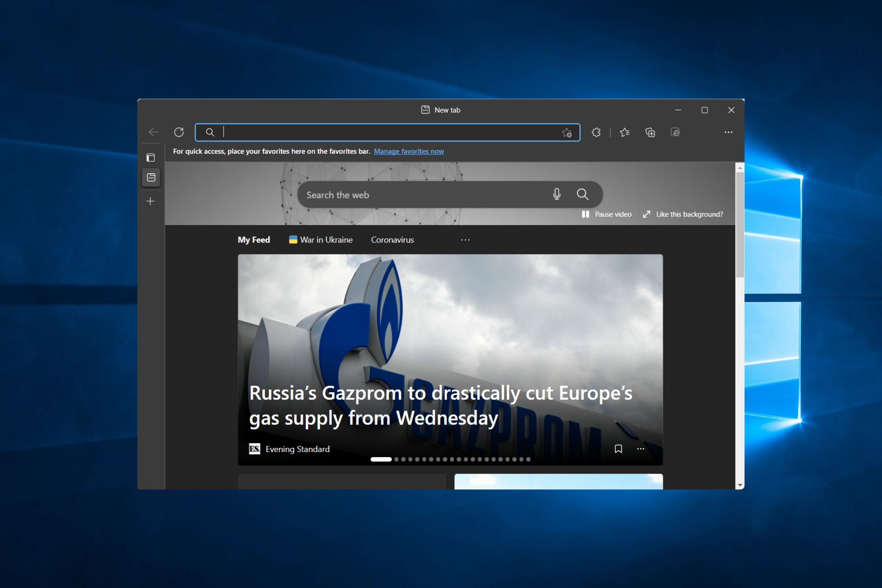Click the New tab title icon

coord(425,110)
